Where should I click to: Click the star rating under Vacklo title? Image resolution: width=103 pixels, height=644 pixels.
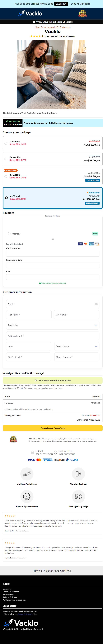click(x=37, y=36)
